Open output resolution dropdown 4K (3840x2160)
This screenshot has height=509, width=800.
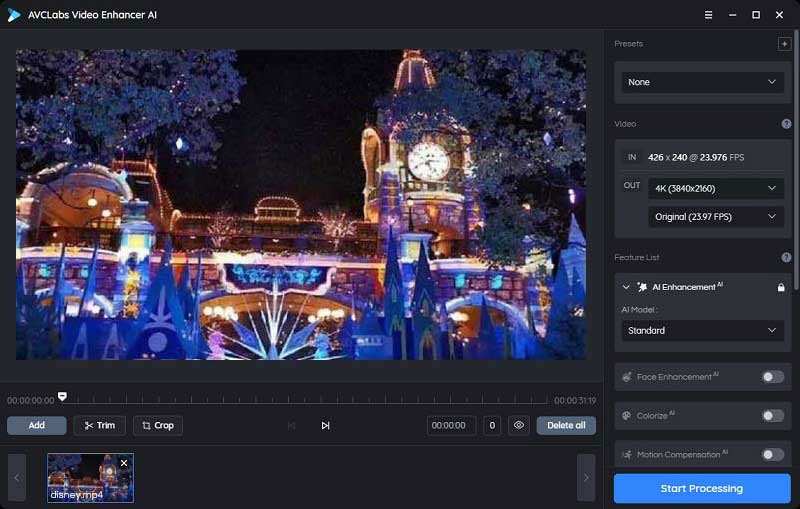(x=716, y=188)
